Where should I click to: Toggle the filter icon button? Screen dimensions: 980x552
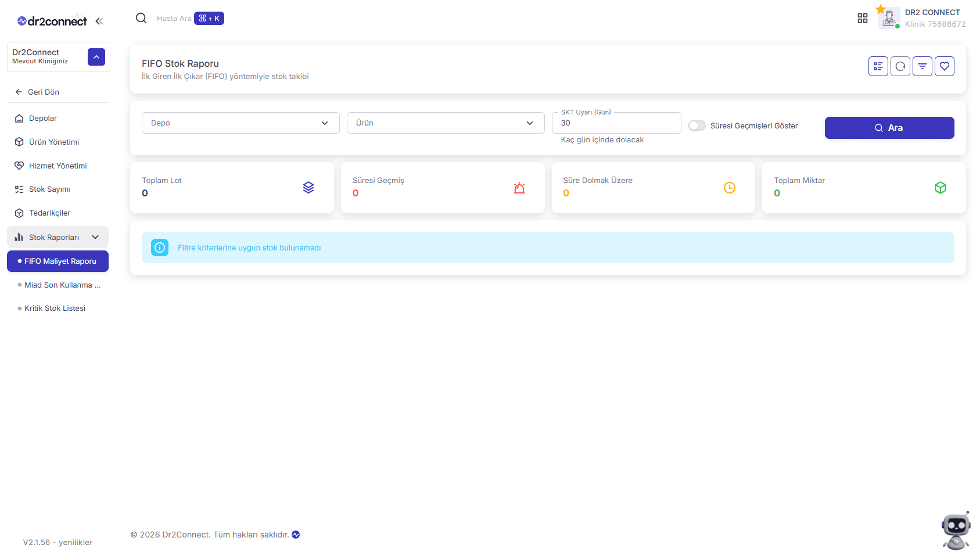(x=922, y=66)
